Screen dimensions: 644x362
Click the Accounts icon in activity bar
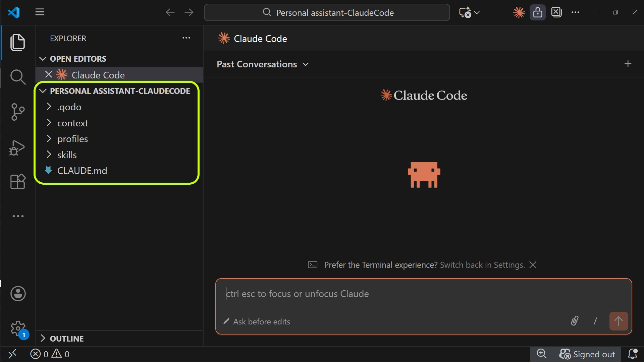point(18,294)
